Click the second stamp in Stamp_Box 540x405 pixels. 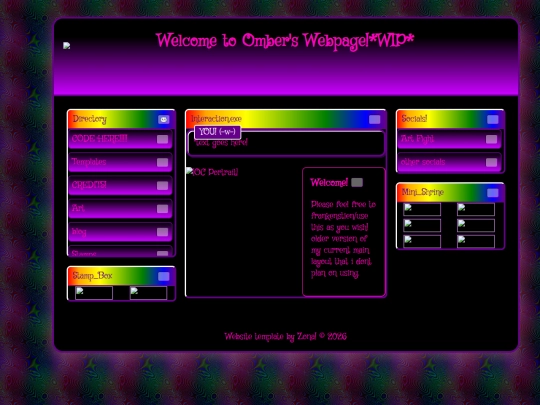tap(148, 293)
